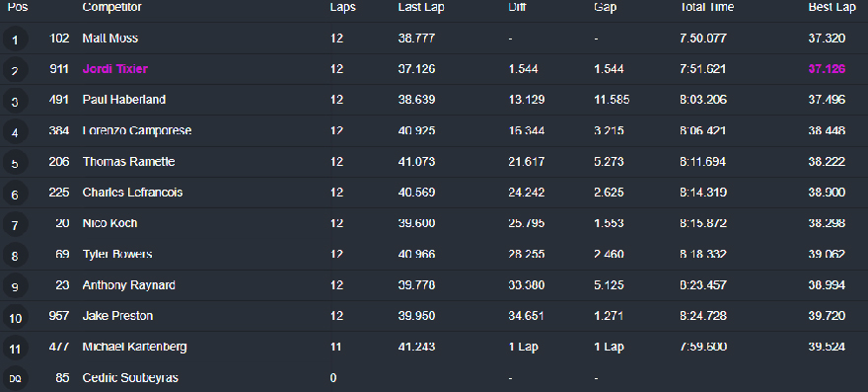The image size is (868, 392).
Task: Select the position 10 circle badge
Action: point(15,317)
